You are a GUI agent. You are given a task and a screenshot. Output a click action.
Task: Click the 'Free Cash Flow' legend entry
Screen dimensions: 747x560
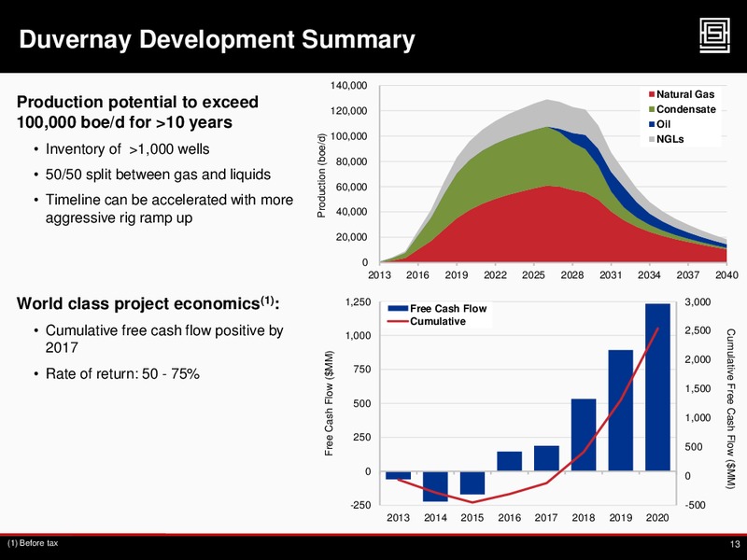point(437,309)
